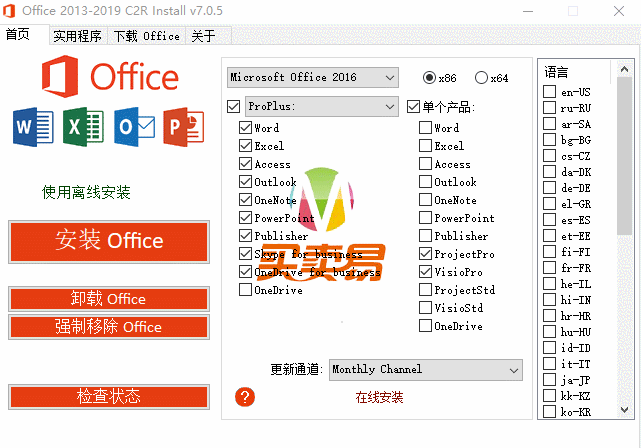
Task: Uncheck OneNote in the ProPlus list
Action: point(245,199)
